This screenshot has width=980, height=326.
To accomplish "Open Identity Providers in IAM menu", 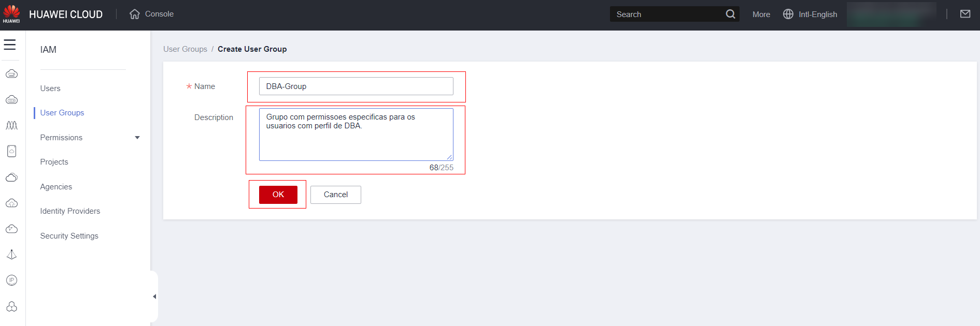I will (70, 211).
